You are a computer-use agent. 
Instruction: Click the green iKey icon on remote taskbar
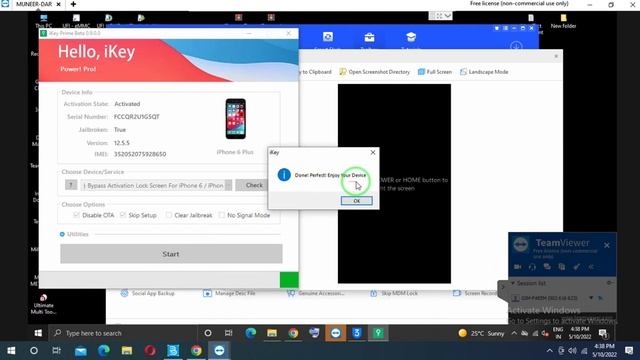pyautogui.click(x=378, y=333)
